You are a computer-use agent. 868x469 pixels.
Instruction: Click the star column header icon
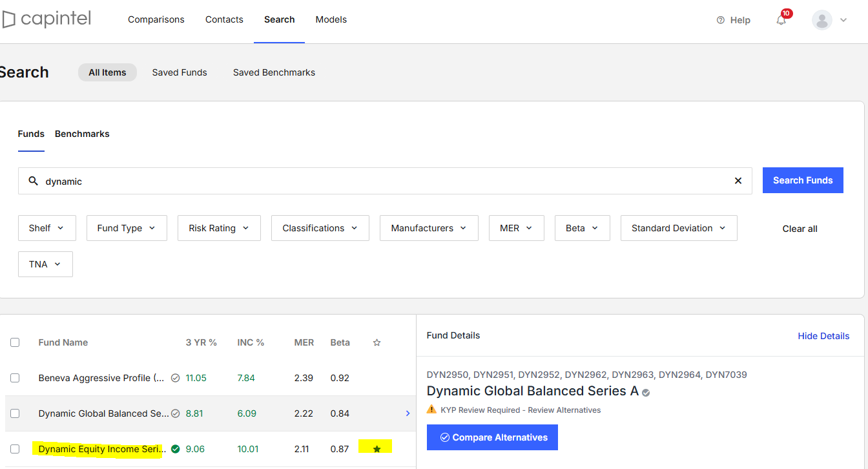tap(377, 342)
